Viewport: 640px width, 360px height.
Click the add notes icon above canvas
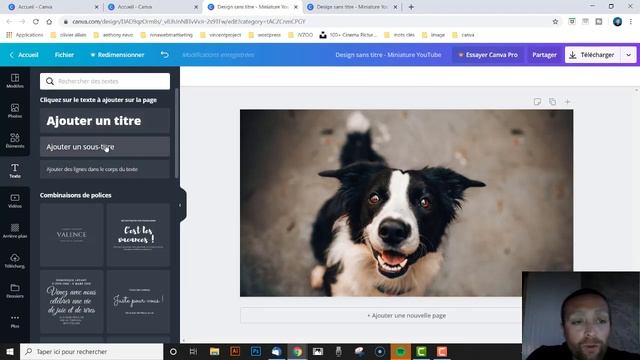click(x=537, y=102)
